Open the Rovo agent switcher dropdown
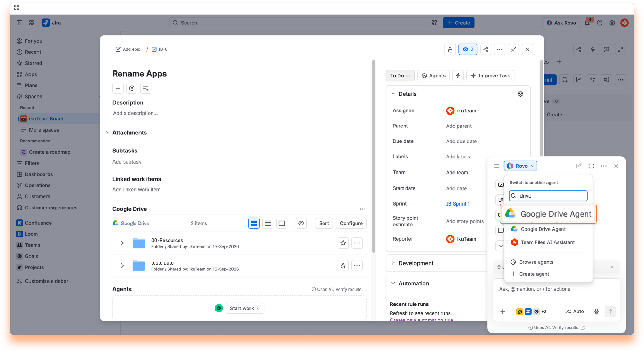Viewport: 644px width, 352px height. pos(520,166)
